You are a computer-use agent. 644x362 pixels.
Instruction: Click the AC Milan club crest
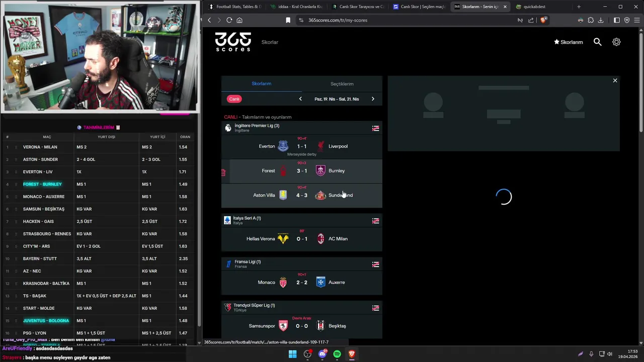coord(320,239)
